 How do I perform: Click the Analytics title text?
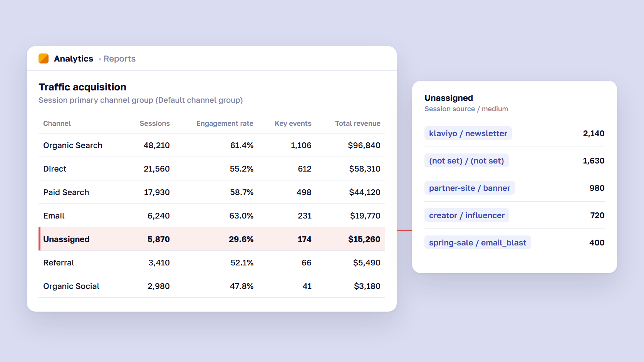(x=74, y=58)
